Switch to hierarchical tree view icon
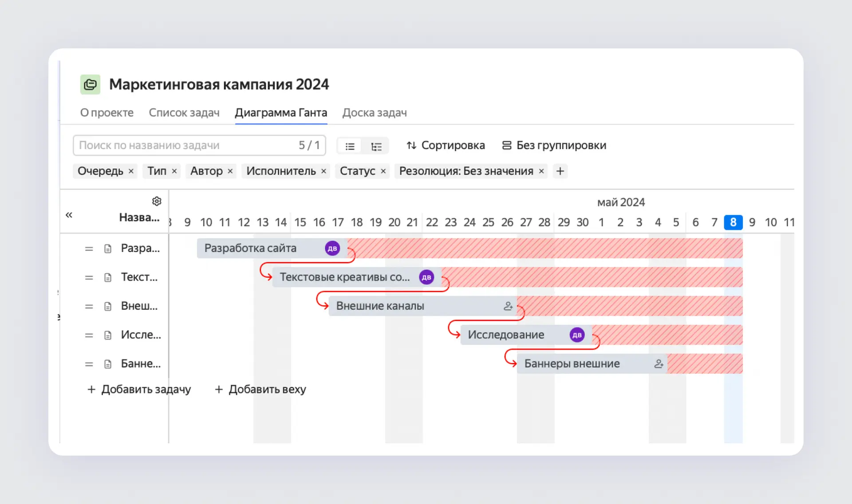 tap(376, 146)
